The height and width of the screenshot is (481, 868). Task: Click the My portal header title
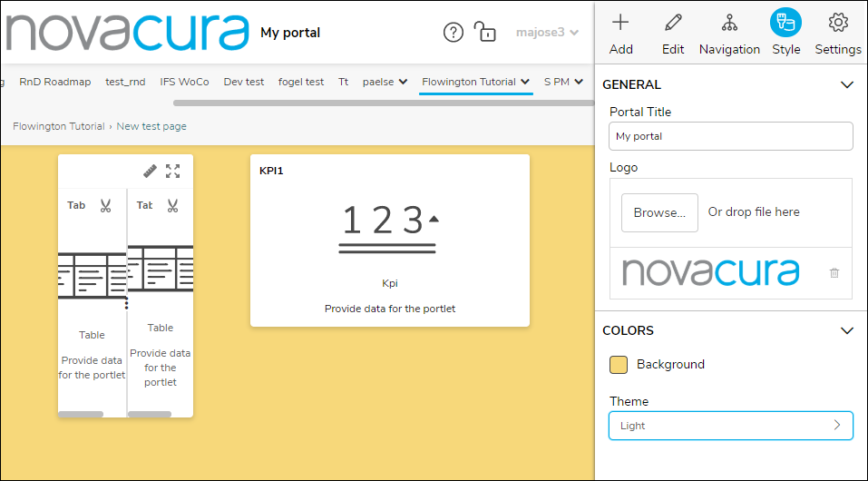pos(290,33)
